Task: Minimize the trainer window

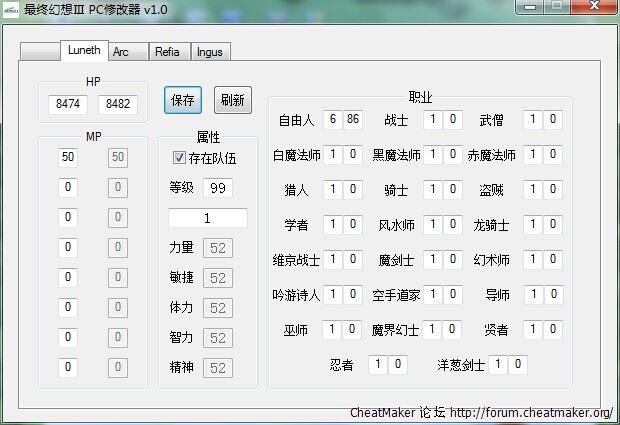Action: click(x=530, y=8)
